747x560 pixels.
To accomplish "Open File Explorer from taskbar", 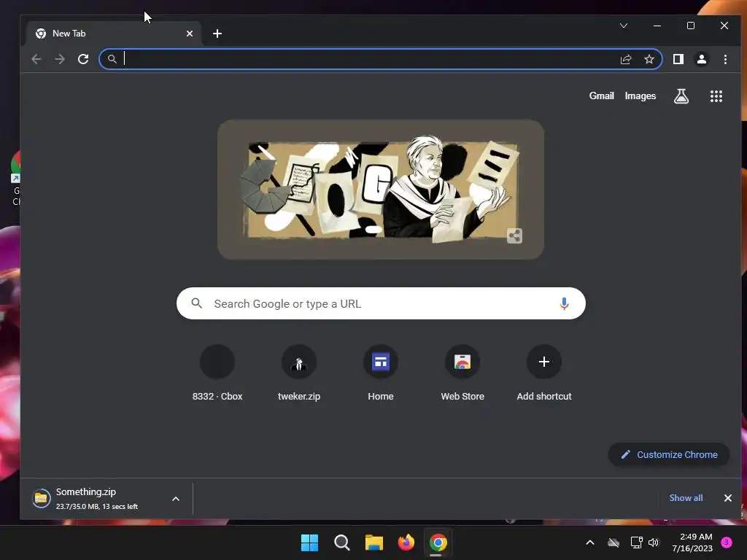I will 374,542.
